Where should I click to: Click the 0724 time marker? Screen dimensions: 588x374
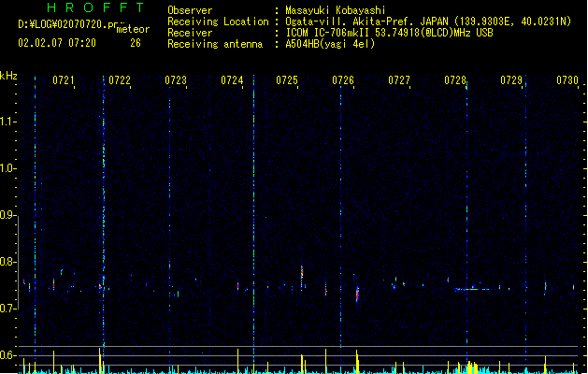pyautogui.click(x=232, y=80)
